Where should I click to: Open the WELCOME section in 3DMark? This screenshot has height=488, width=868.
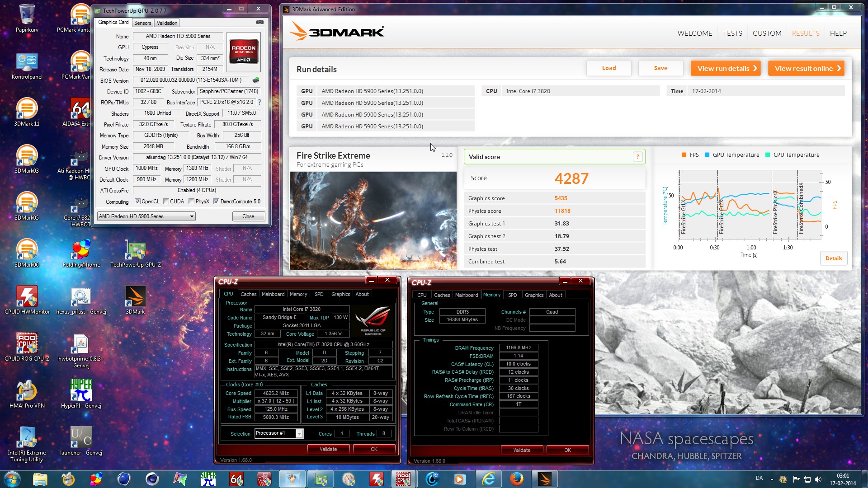coord(694,33)
